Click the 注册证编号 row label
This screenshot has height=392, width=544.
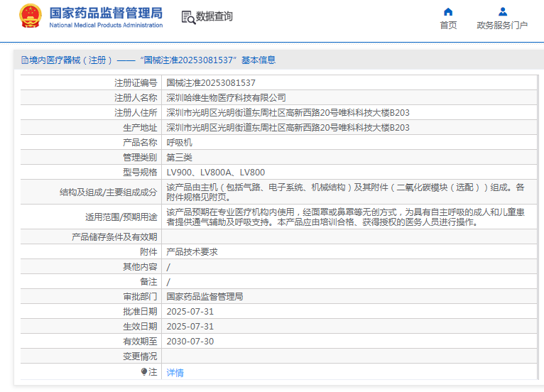[x=136, y=83]
